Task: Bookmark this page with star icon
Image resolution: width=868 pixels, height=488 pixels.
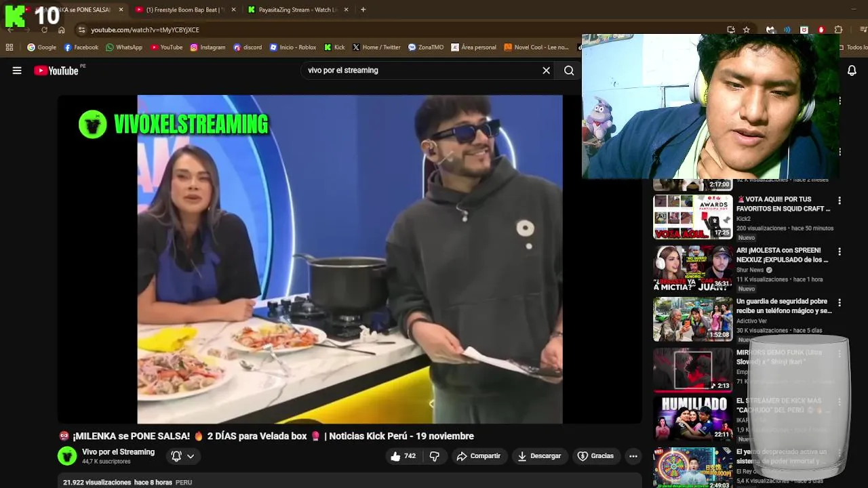Action: [x=747, y=30]
